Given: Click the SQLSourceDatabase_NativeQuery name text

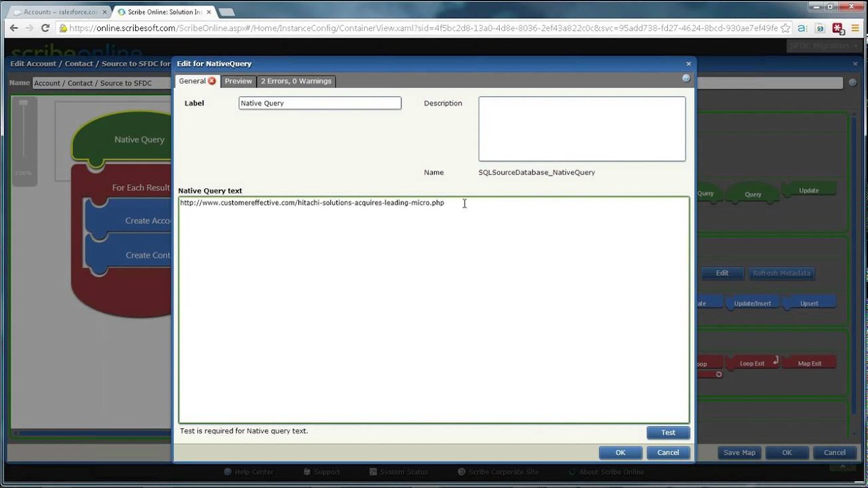Looking at the screenshot, I should pyautogui.click(x=536, y=172).
